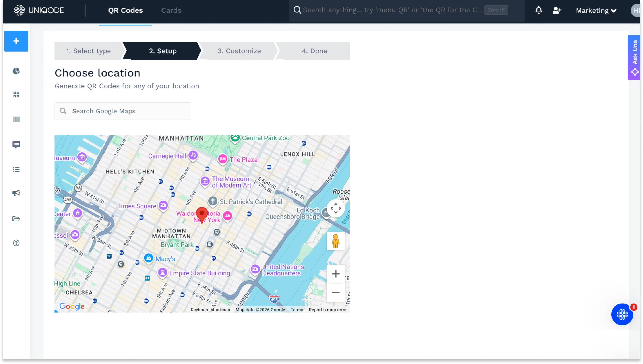The image size is (643, 364).
Task: Open the forms message sidebar icon
Action: [x=16, y=145]
